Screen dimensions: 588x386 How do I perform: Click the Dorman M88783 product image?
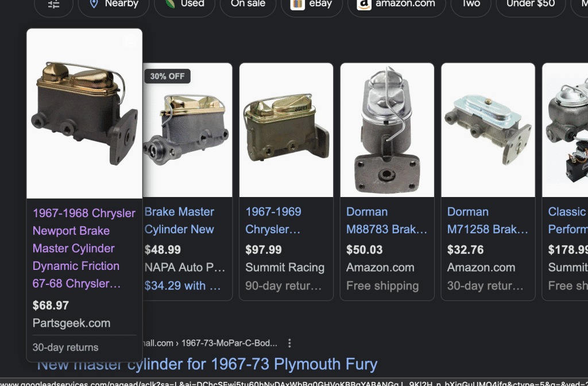387,130
